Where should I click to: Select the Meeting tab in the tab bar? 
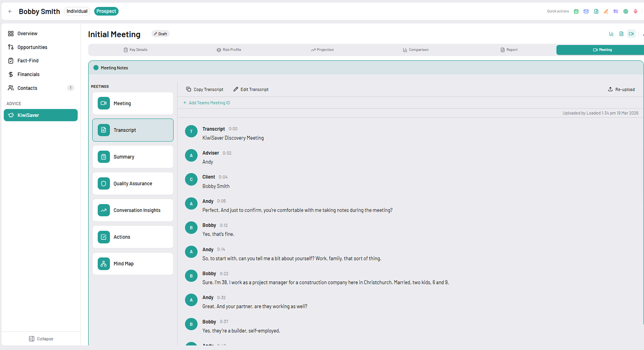pos(600,50)
